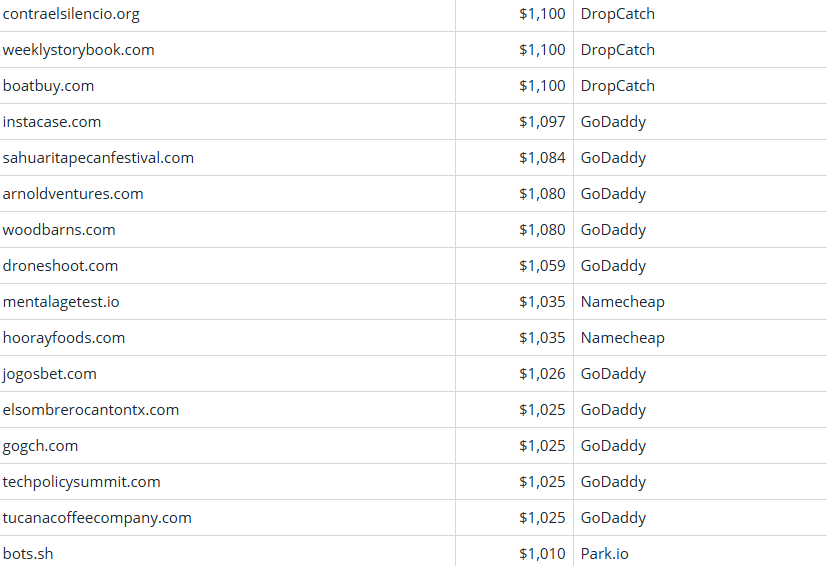
Task: Open sahuaritapecanfestival.com domain listing
Action: [98, 158]
